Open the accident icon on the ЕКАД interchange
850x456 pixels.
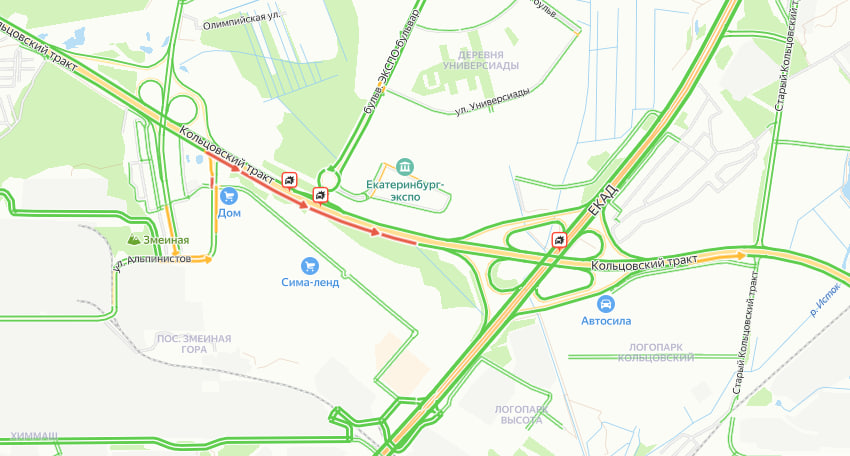coord(559,239)
